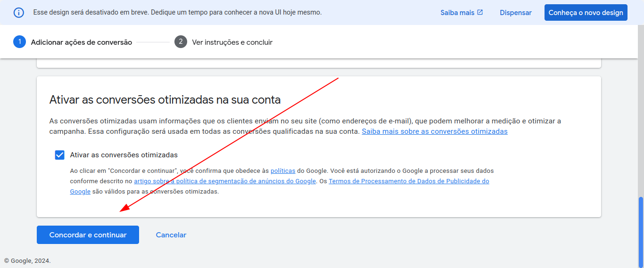Go to 'Adicionar ações de conversão' step label

pos(82,42)
